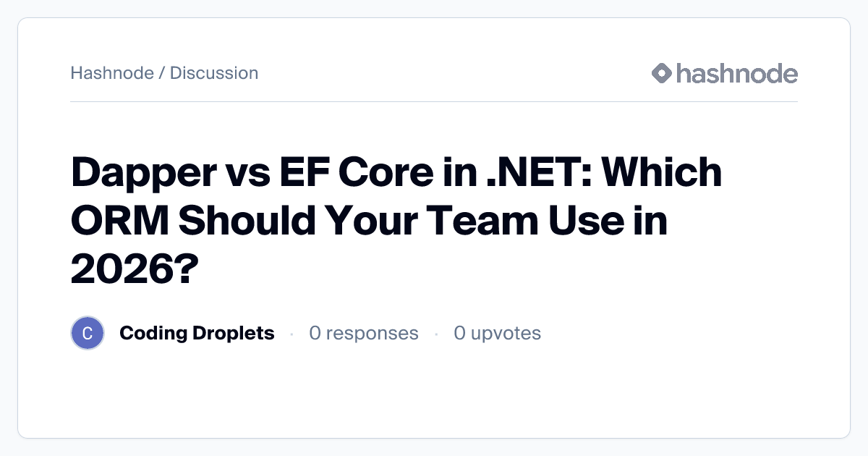Select the Discussion breadcrumb label
The image size is (868, 456).
pyautogui.click(x=214, y=73)
